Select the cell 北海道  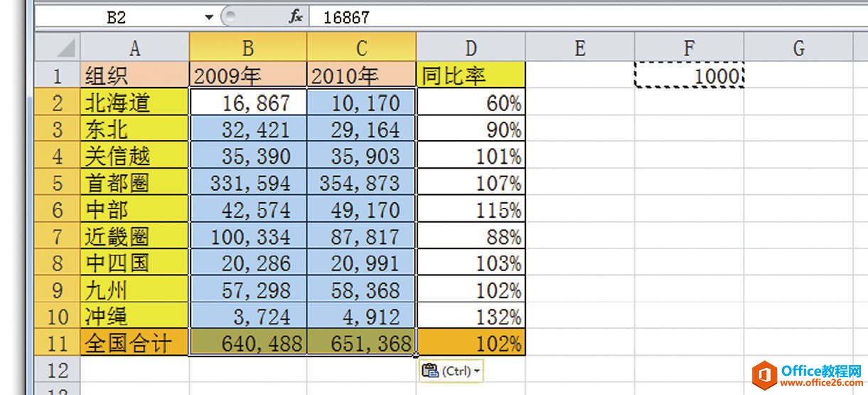pos(134,102)
